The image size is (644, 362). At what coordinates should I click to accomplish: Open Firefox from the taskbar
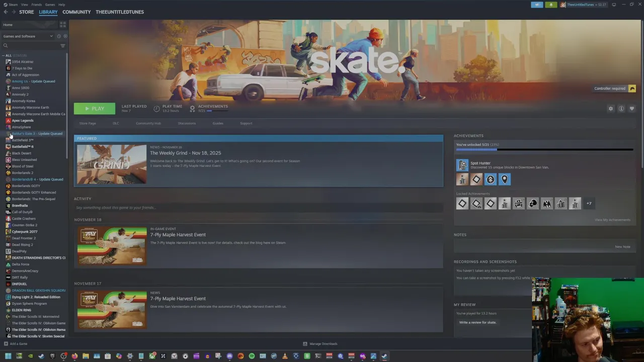74,356
